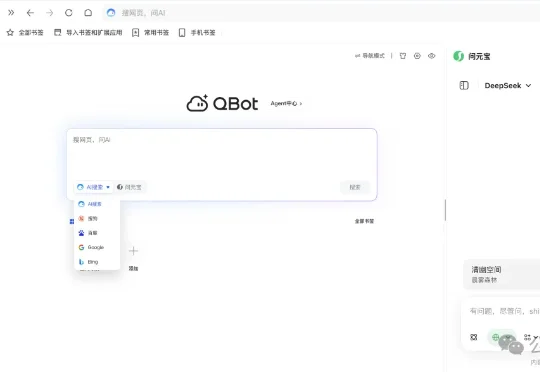Reload the current page
The height and width of the screenshot is (372, 540).
tap(69, 13)
